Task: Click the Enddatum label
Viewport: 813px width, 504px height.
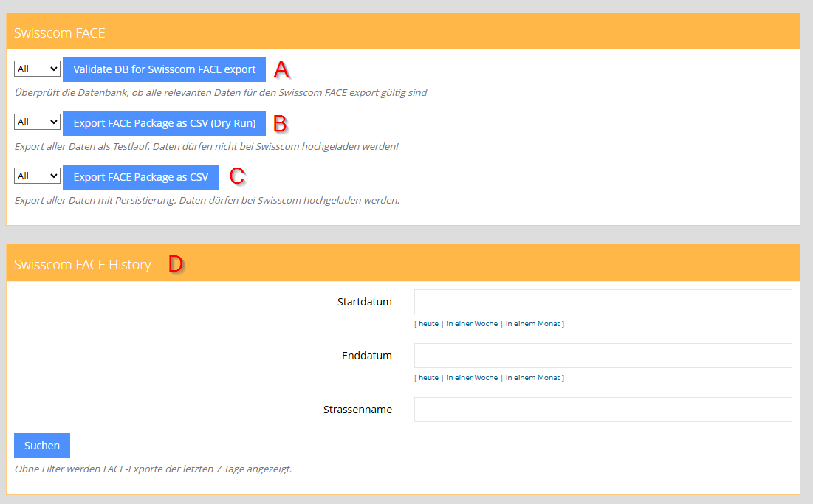Action: (366, 356)
